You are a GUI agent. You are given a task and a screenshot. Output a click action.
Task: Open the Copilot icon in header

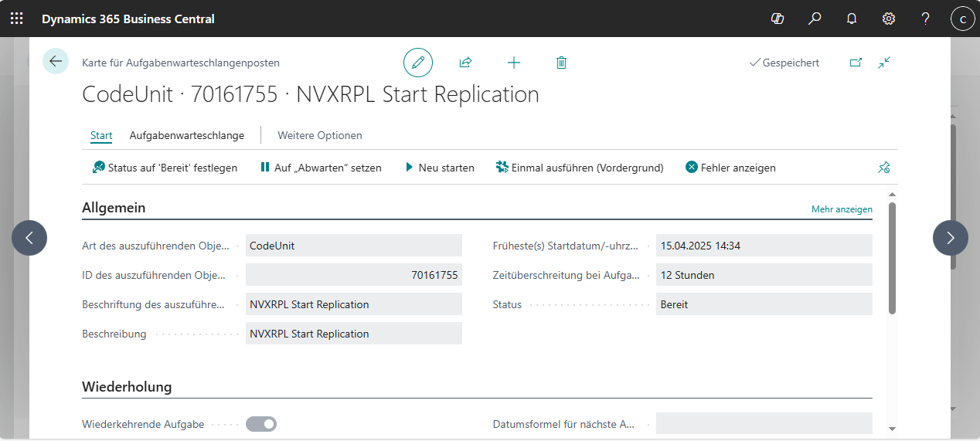pyautogui.click(x=778, y=19)
